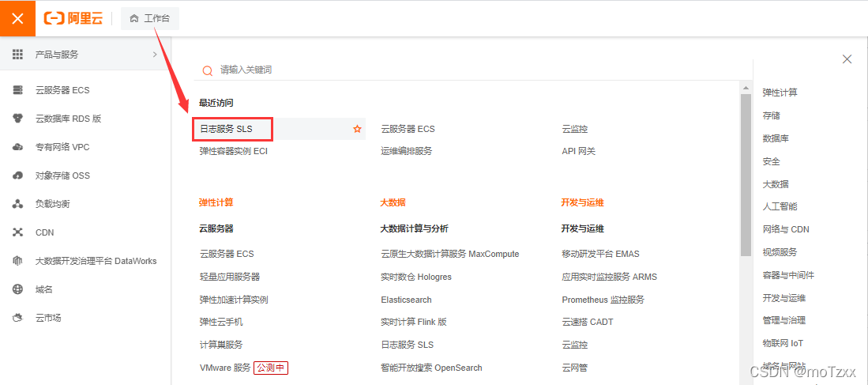Open 日志服务 SLS under 大数据
Screen dimensions: 868x385
coord(408,345)
